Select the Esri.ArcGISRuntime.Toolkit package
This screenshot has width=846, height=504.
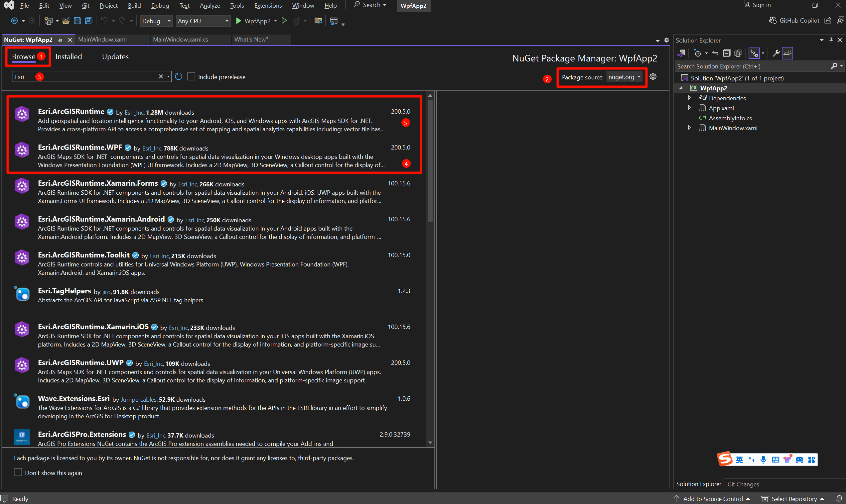[x=214, y=263]
